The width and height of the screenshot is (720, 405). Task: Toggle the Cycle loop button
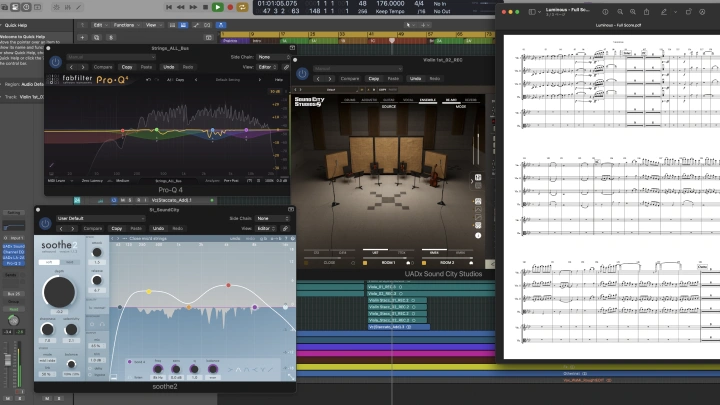coord(242,7)
